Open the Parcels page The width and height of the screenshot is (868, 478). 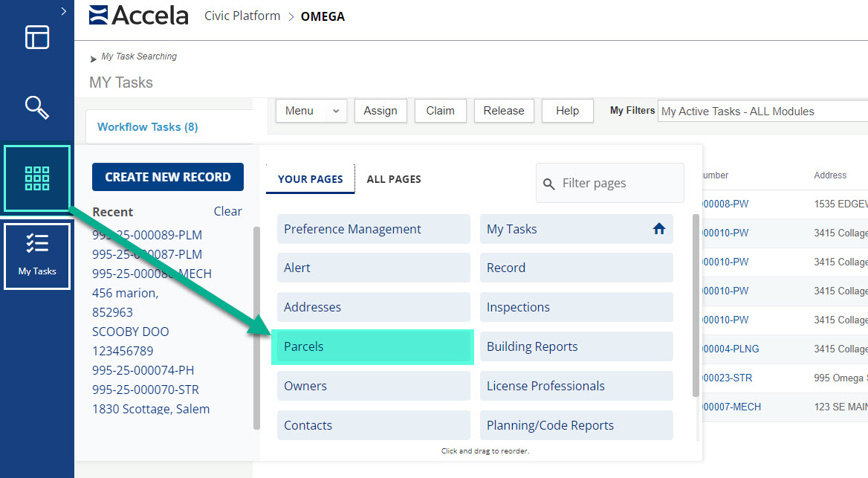(x=373, y=346)
